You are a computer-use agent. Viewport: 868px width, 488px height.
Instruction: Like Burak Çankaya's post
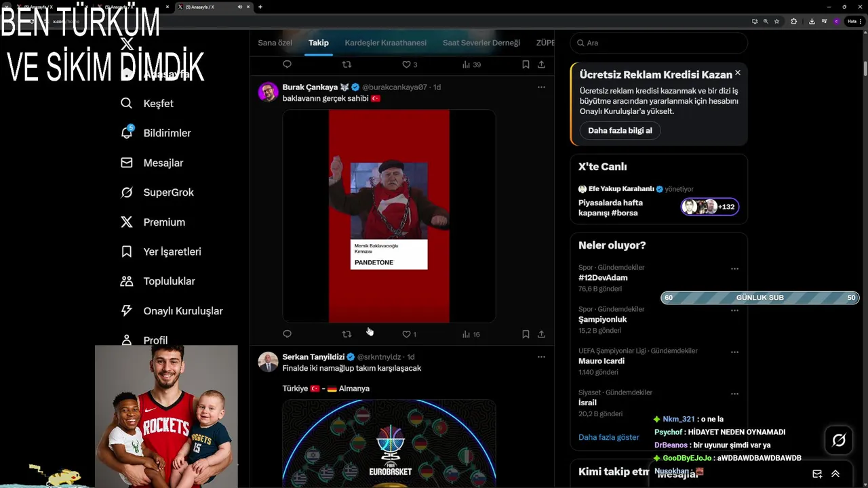tap(409, 334)
